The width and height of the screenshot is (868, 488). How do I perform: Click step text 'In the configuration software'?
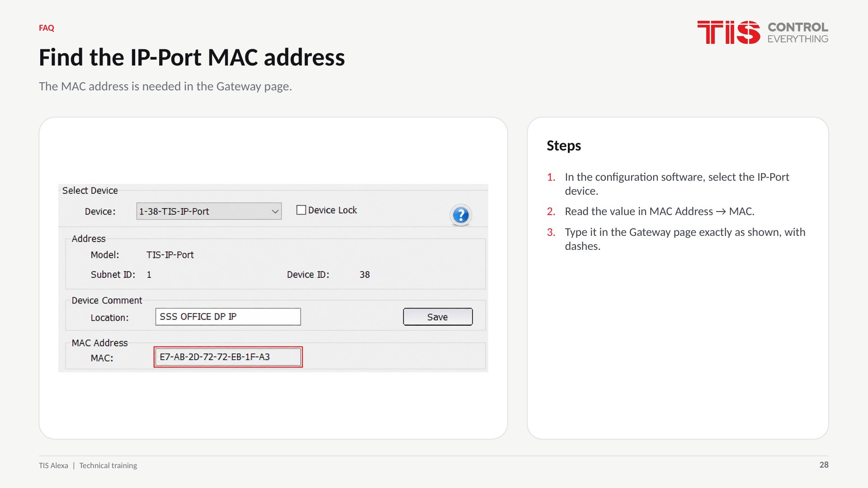pos(677,184)
